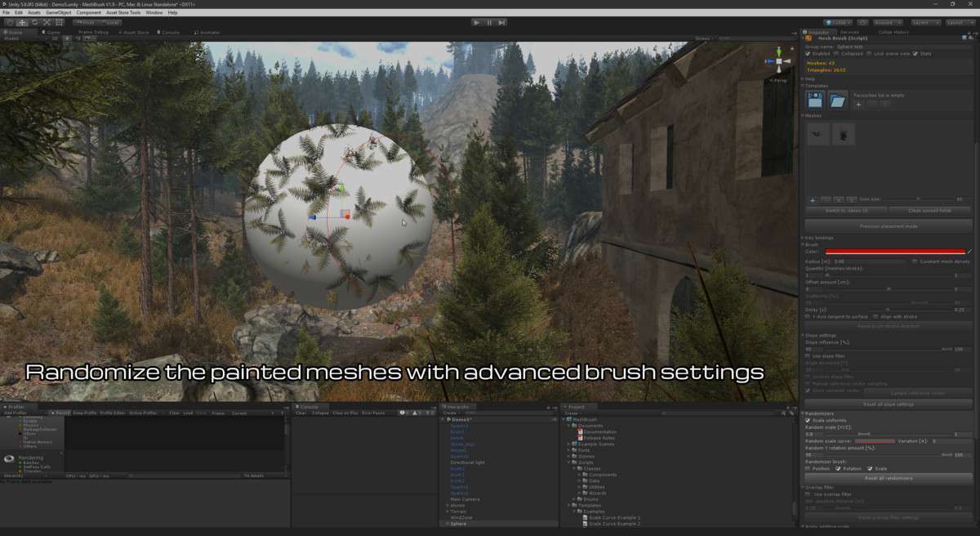Viewport: 980px width, 536px height.
Task: Select the first mesh thumbnail in Meshes
Action: click(x=817, y=133)
